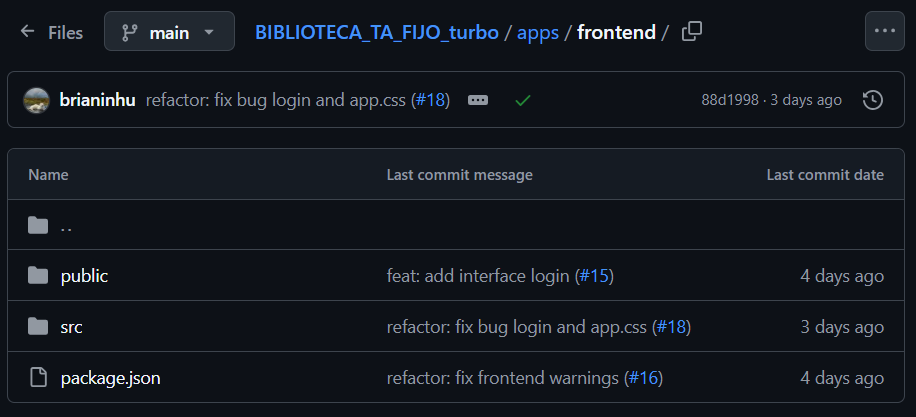Screen dimensions: 916x417
Task: Click the package.json file icon
Action: pyautogui.click(x=38, y=378)
